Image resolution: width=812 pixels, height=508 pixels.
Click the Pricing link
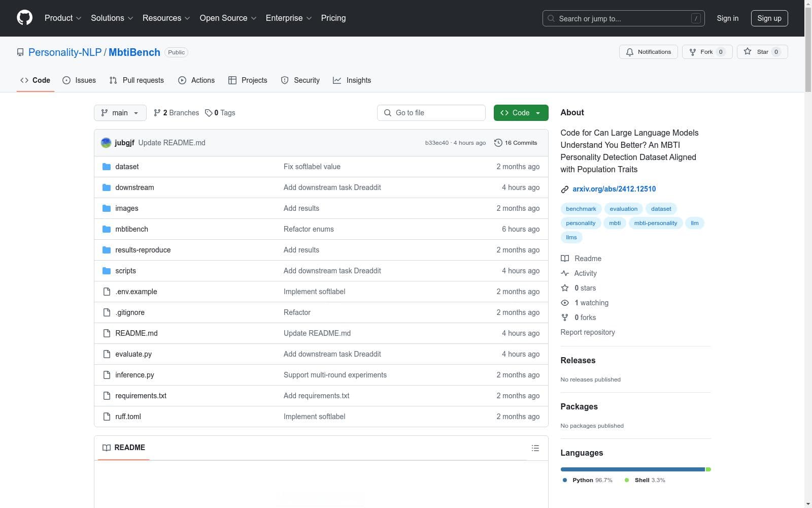click(x=333, y=18)
